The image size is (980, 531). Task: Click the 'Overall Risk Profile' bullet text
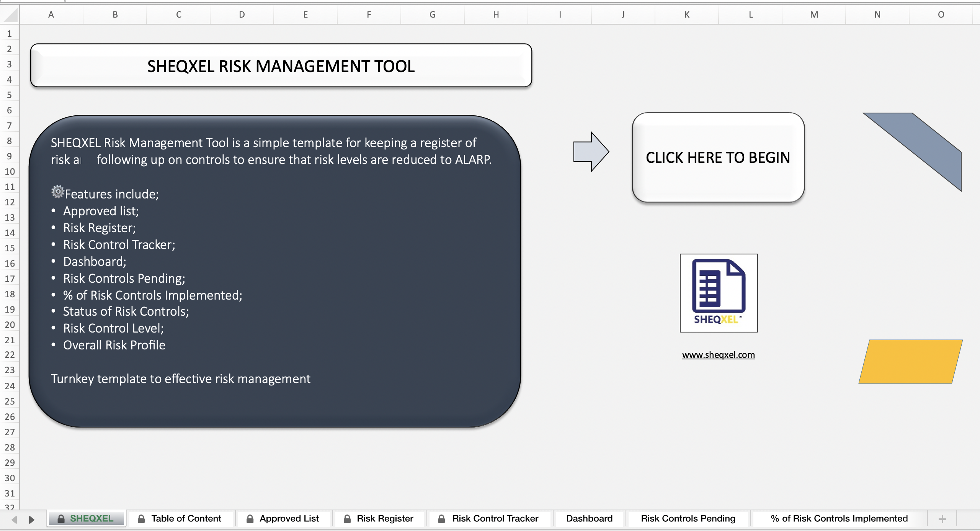(x=114, y=345)
